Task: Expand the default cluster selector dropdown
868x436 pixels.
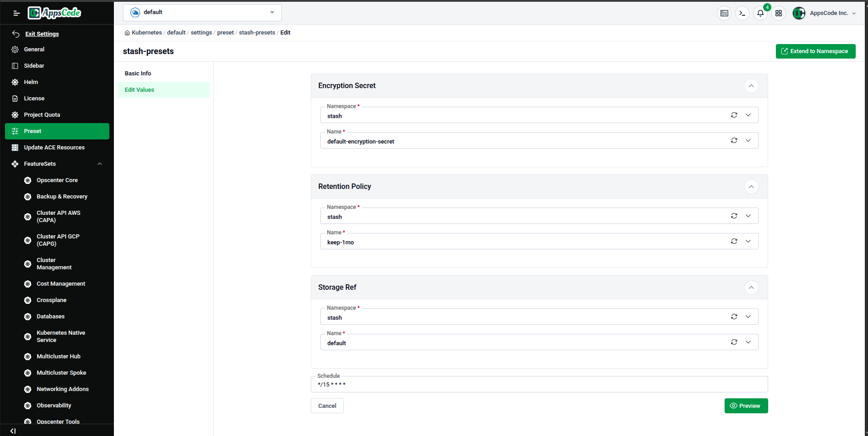Action: 271,12
